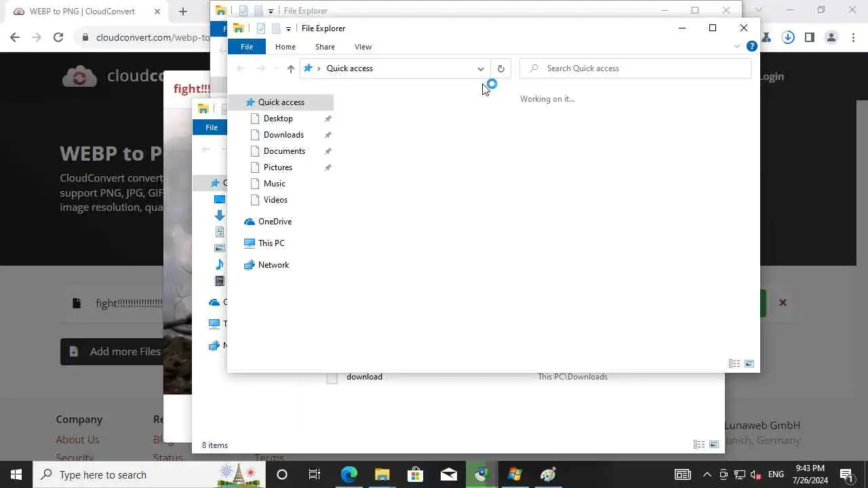This screenshot has height=488, width=868.
Task: Launch Microsoft Edge from the taskbar
Action: (x=349, y=474)
